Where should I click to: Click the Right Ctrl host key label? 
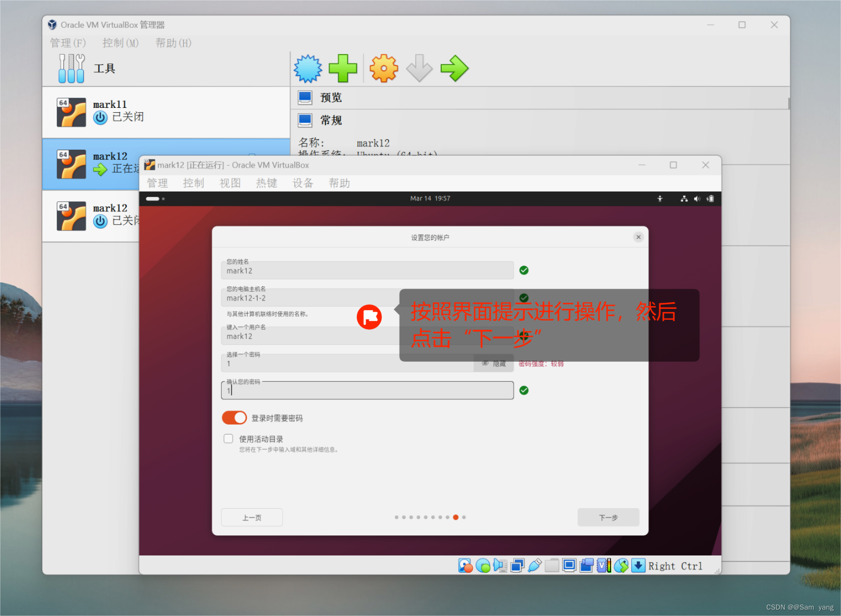click(x=675, y=566)
